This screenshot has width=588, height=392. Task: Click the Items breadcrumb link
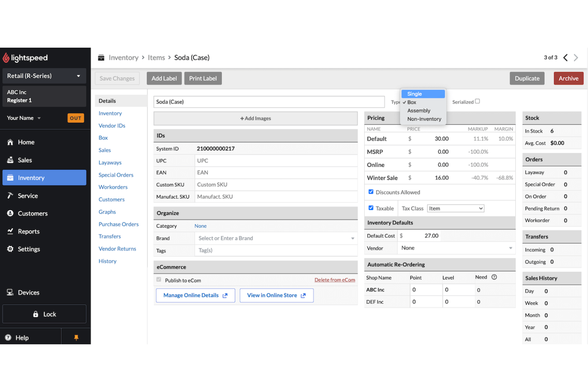pos(156,58)
